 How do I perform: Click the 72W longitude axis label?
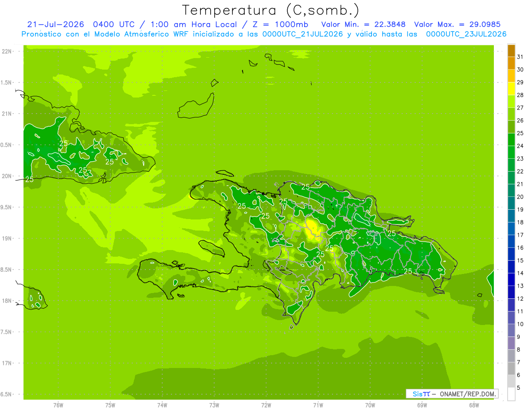[266, 405]
